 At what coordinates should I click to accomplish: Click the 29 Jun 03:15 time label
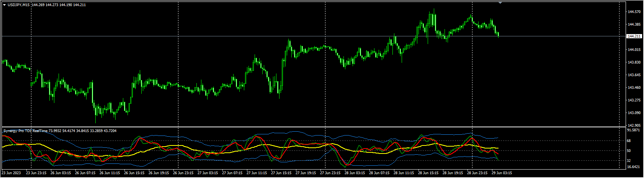pos(502,173)
